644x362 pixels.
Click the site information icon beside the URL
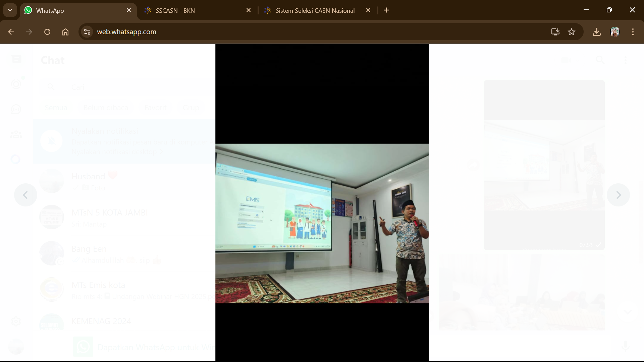coord(87,32)
